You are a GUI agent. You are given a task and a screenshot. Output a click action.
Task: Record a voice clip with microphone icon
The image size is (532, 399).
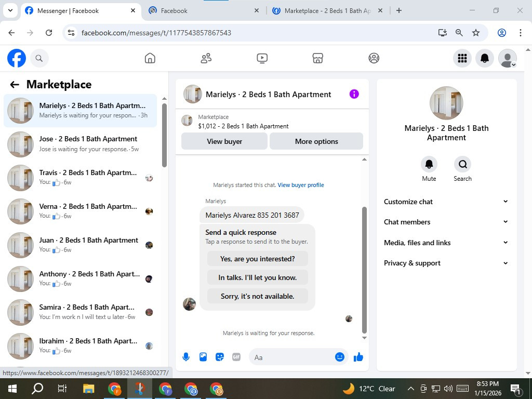[186, 357]
